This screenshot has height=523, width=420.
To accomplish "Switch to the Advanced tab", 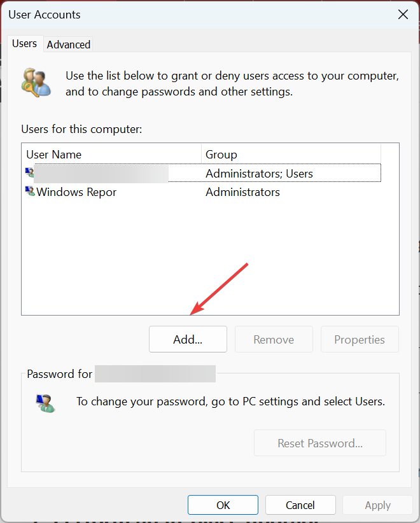I will [x=69, y=45].
